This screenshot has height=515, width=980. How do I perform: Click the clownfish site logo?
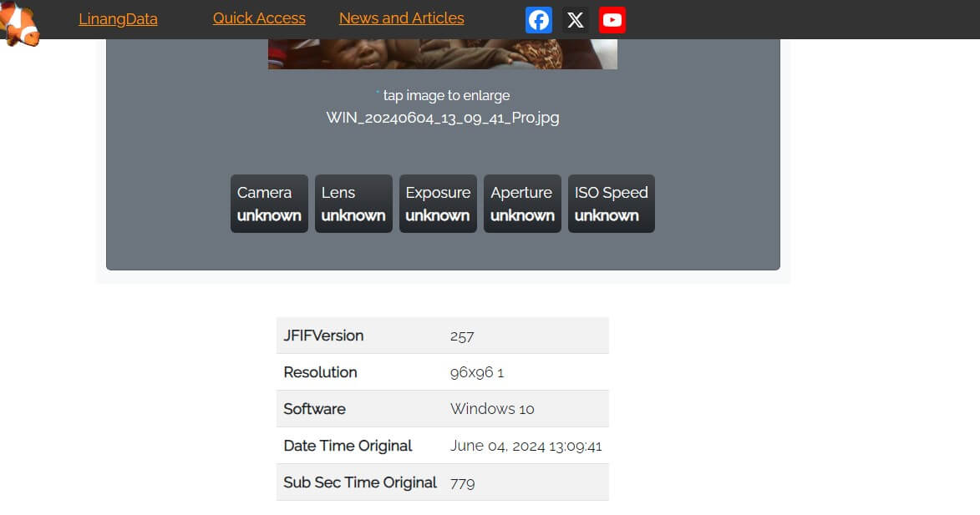coord(20,25)
